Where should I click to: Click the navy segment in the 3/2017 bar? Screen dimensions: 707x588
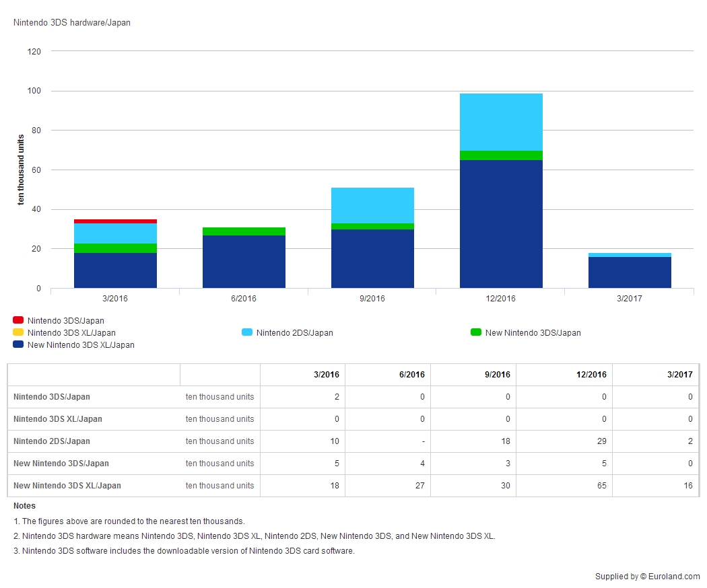(630, 272)
